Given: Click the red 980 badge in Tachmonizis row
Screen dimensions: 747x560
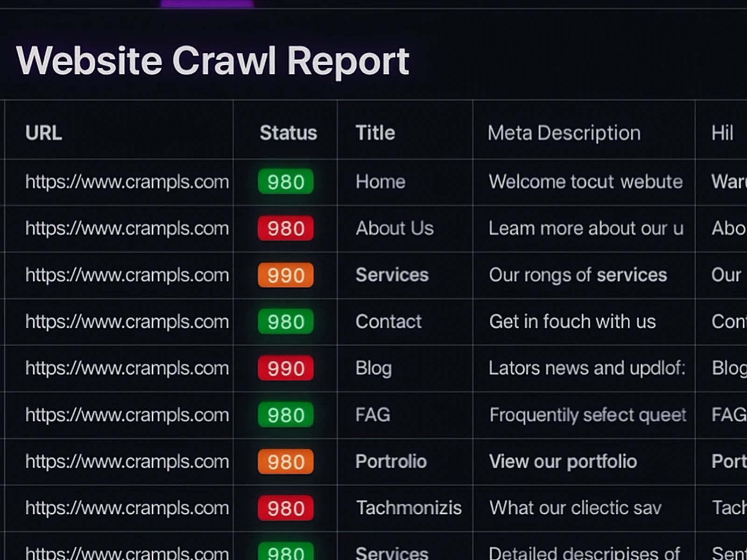Looking at the screenshot, I should pyautogui.click(x=286, y=508).
